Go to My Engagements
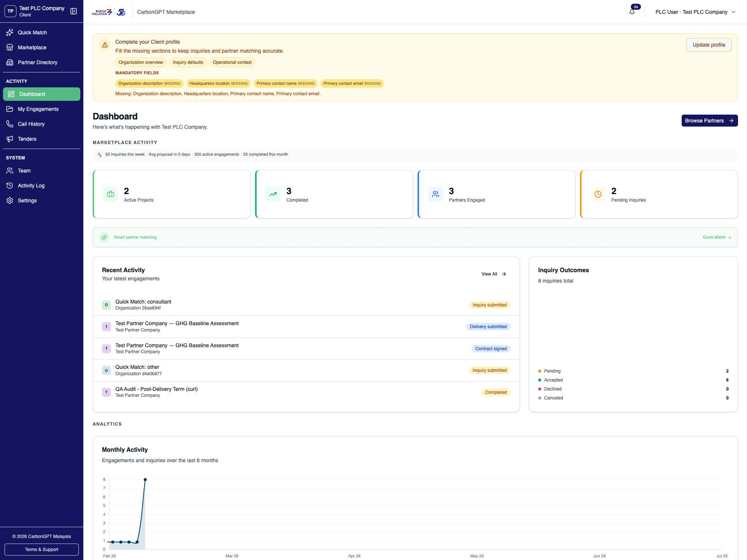The image size is (747, 560). click(x=41, y=109)
